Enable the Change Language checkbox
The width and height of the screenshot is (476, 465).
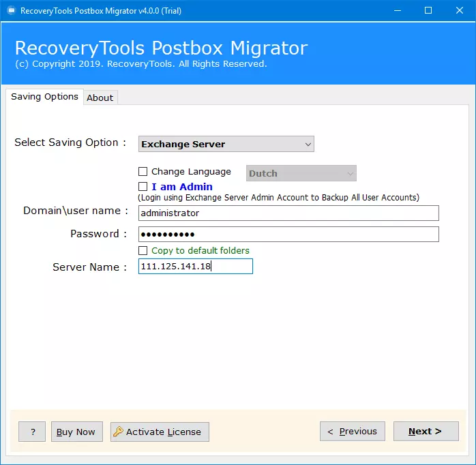click(143, 172)
